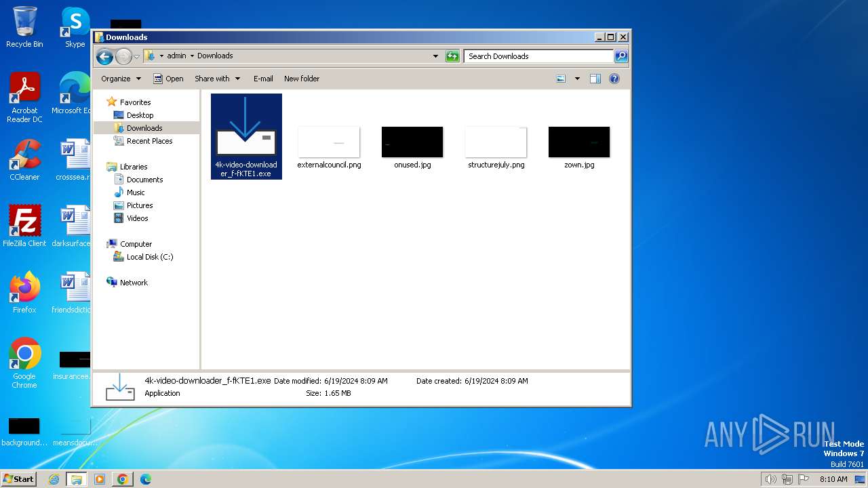Select structurejuly.png thumbnail
The image size is (868, 488).
click(496, 147)
